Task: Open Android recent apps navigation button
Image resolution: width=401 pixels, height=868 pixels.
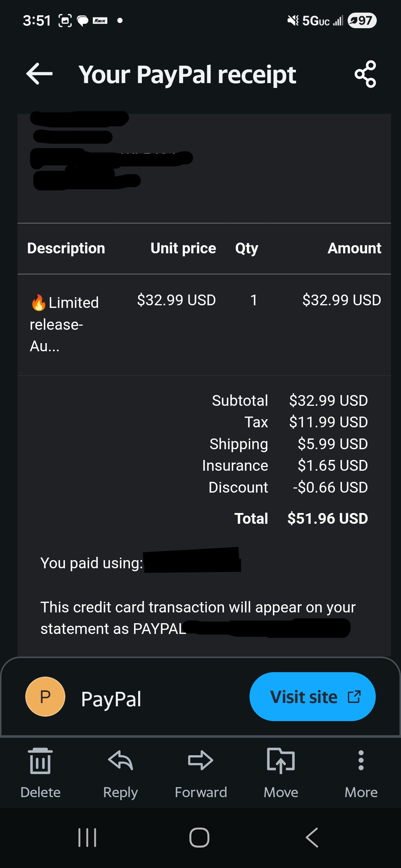Action: coord(87,838)
